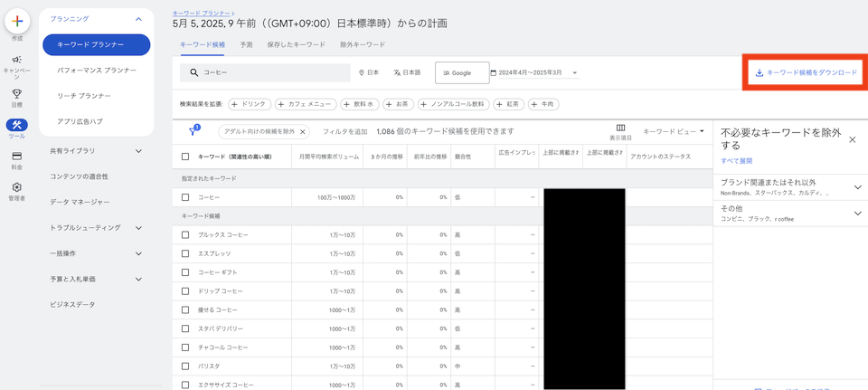Add カフェ メニュー to broaden search
The image size is (868, 390).
(x=306, y=103)
